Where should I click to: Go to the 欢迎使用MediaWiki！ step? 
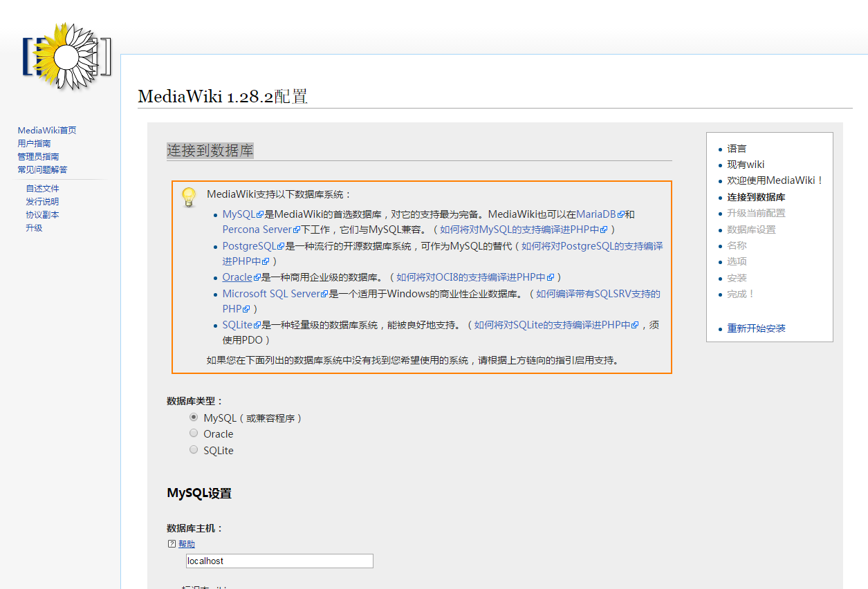tap(775, 180)
